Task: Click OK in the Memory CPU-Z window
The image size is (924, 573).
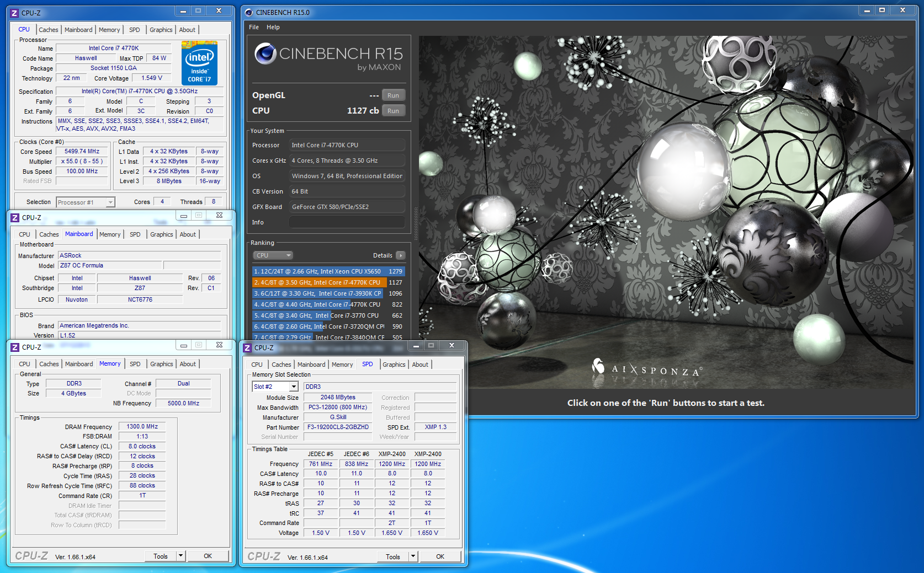Action: coord(208,556)
